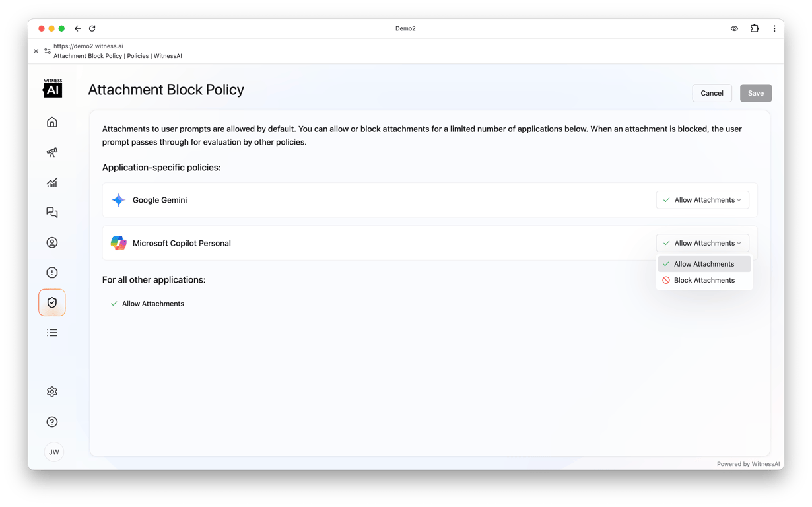
Task: Collapse Microsoft Copilot Personal attachments dropdown
Action: tap(702, 243)
